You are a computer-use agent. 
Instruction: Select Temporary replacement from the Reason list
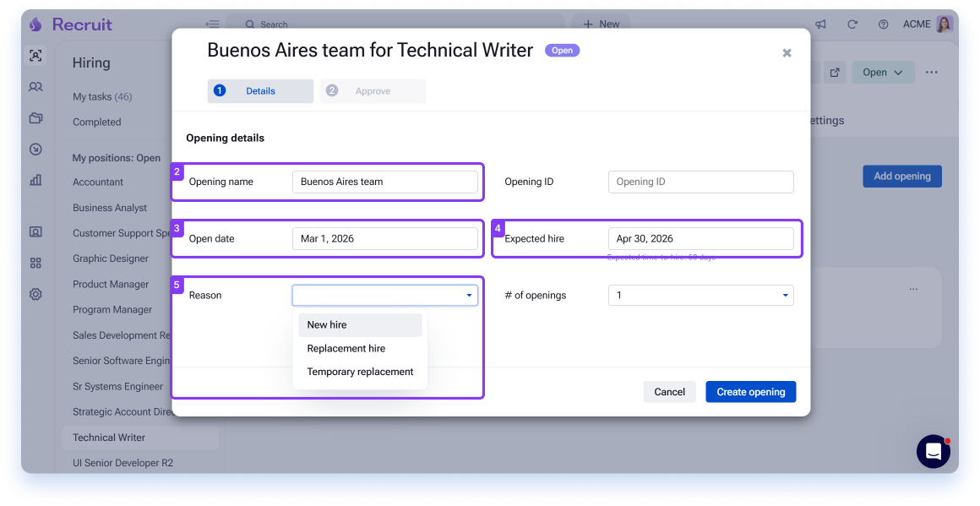(x=360, y=372)
